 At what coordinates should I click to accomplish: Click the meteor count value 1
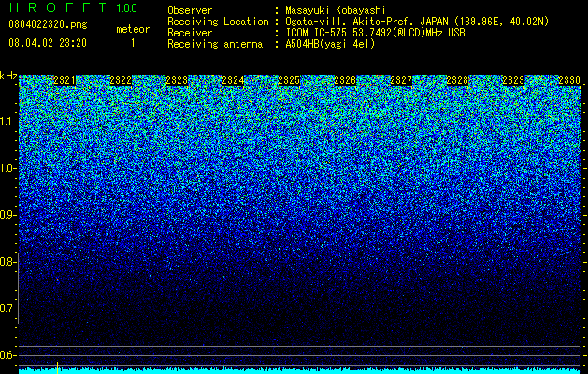click(133, 43)
